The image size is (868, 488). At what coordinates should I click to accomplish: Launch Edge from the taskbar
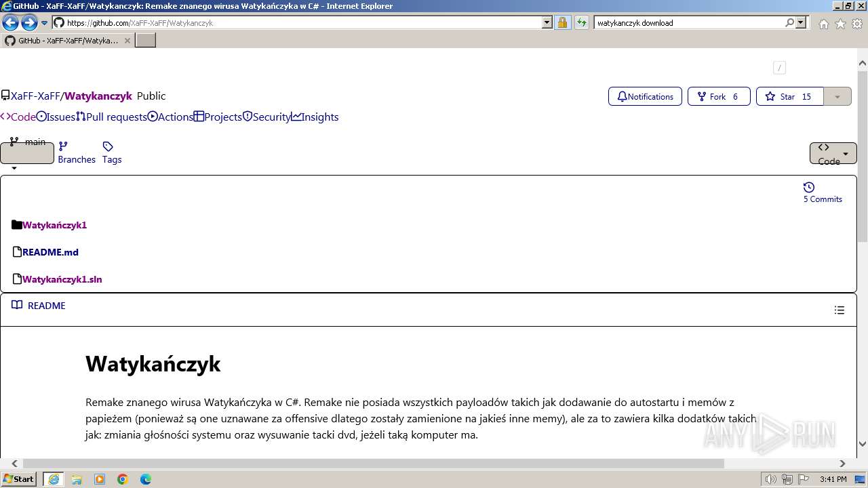click(146, 479)
